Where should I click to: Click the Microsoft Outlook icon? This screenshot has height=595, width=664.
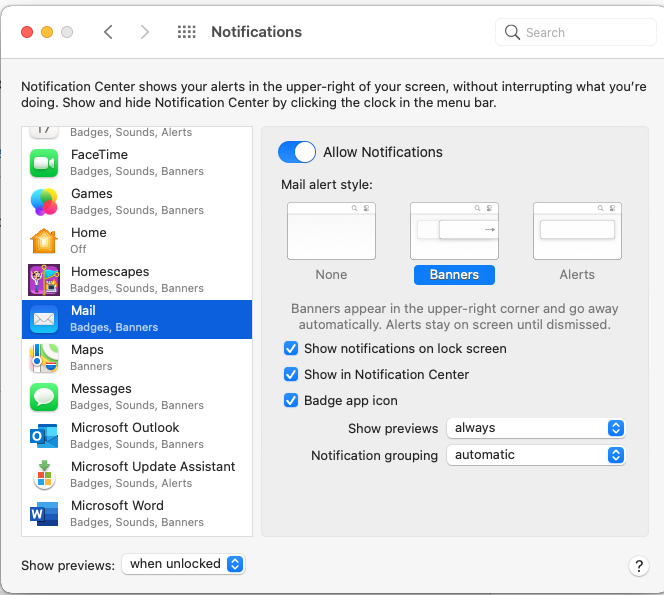pos(44,436)
